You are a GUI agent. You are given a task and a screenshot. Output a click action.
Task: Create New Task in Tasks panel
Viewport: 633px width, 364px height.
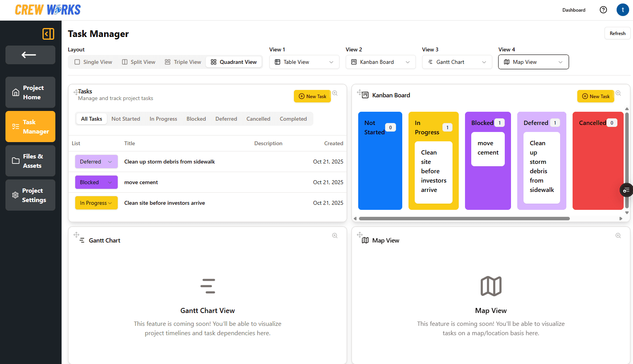(x=312, y=96)
